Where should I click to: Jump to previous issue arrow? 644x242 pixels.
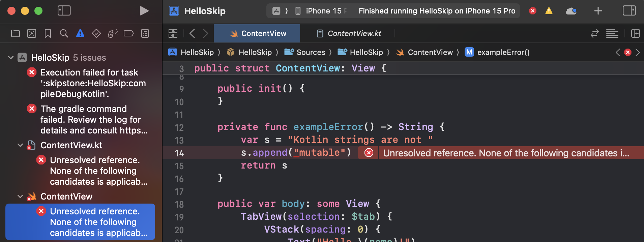coord(618,52)
